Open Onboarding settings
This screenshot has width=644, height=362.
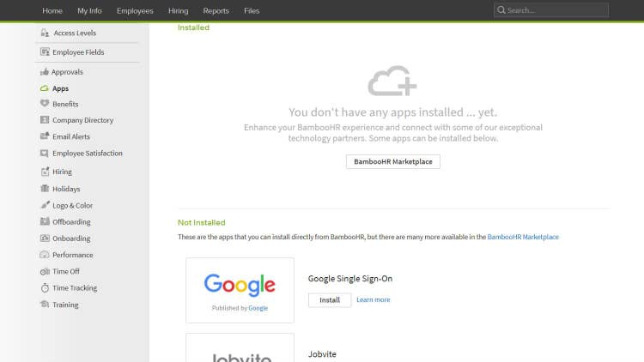[71, 238]
